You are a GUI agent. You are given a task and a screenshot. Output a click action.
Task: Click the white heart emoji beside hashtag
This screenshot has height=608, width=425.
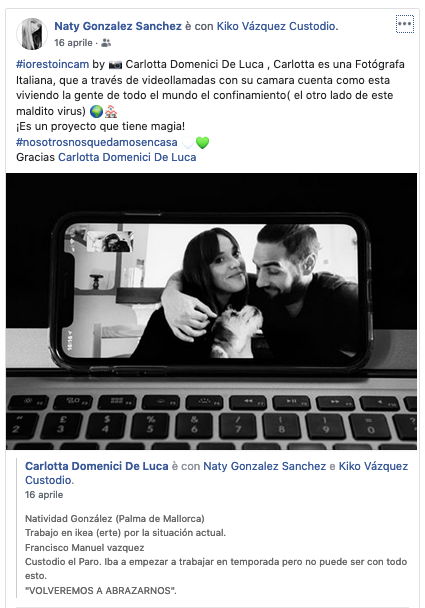[188, 143]
